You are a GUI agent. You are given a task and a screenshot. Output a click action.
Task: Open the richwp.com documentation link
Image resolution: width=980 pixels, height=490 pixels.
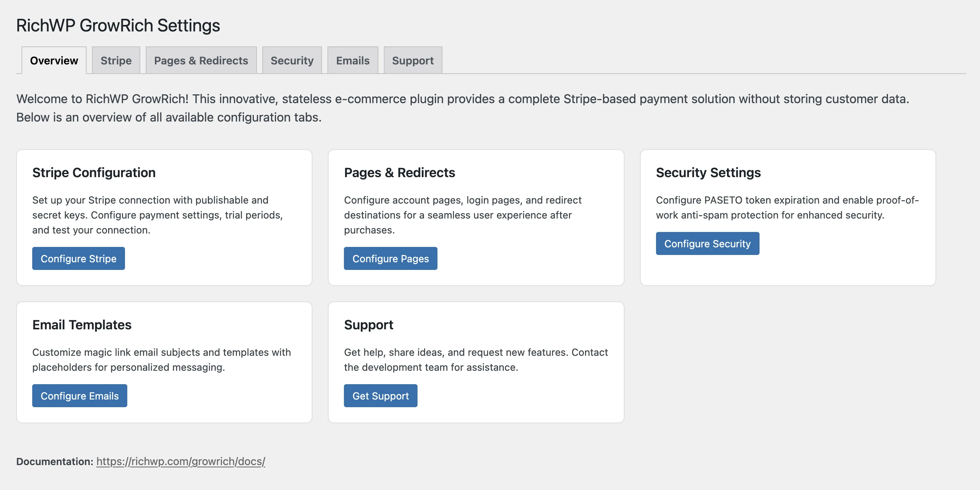(x=181, y=461)
